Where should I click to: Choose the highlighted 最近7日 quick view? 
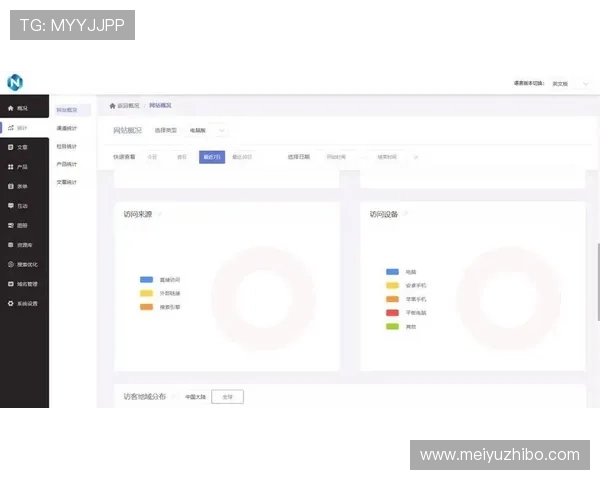point(212,157)
